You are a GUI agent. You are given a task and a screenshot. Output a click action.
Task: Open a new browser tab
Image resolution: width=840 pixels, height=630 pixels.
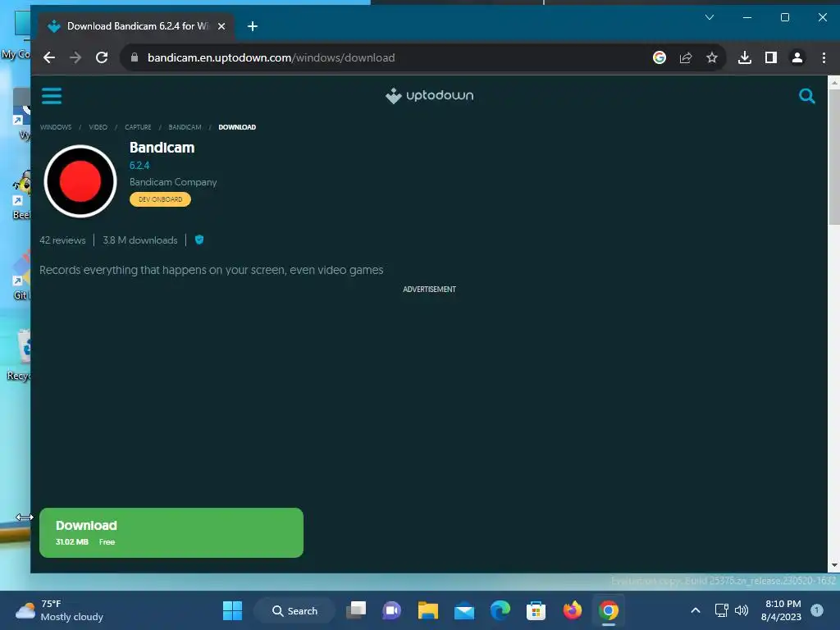click(x=253, y=26)
